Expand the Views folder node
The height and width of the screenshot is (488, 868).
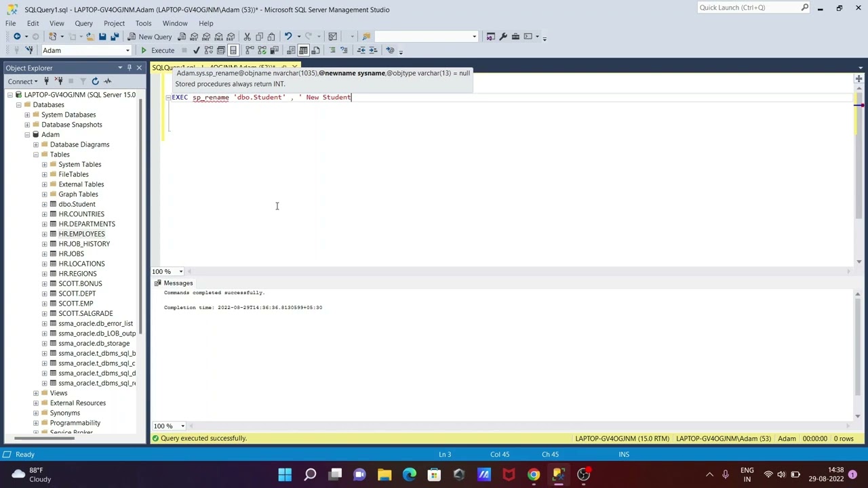(x=36, y=393)
